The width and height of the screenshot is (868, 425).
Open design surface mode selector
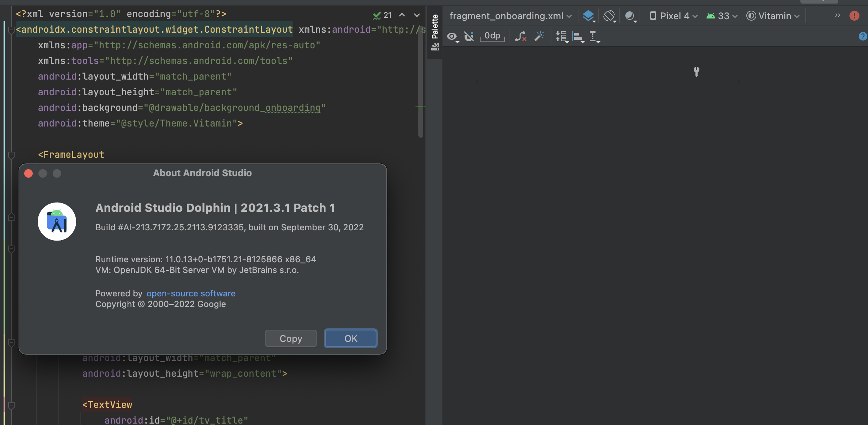(588, 15)
